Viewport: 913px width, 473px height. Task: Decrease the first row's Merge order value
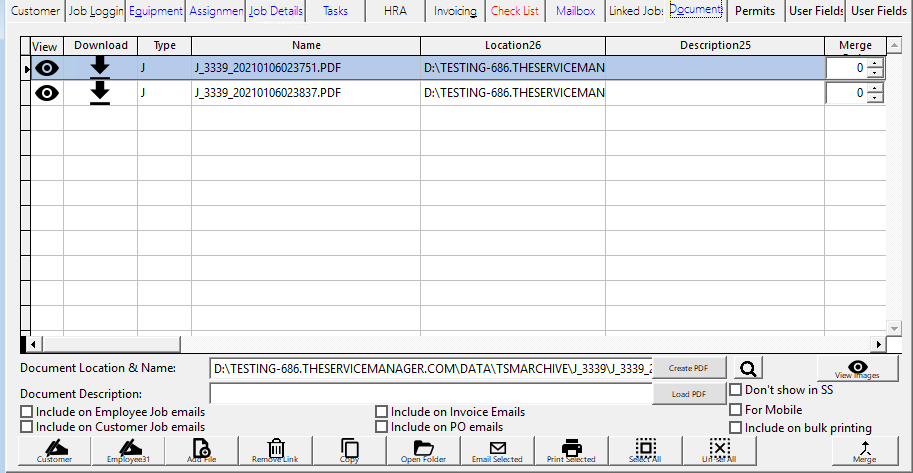pyautogui.click(x=875, y=73)
